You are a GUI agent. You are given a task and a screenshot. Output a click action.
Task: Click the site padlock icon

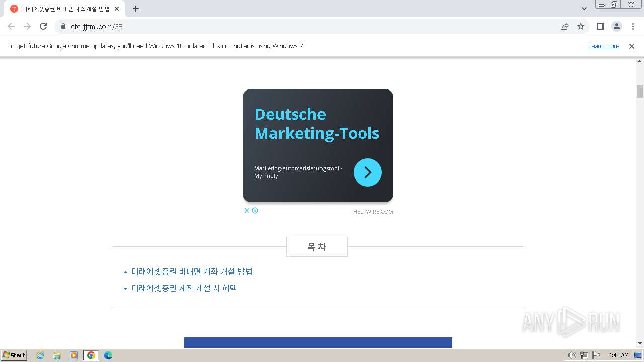click(63, 27)
